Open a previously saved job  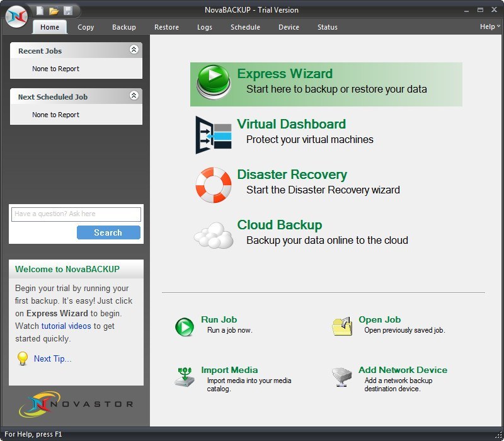click(379, 320)
